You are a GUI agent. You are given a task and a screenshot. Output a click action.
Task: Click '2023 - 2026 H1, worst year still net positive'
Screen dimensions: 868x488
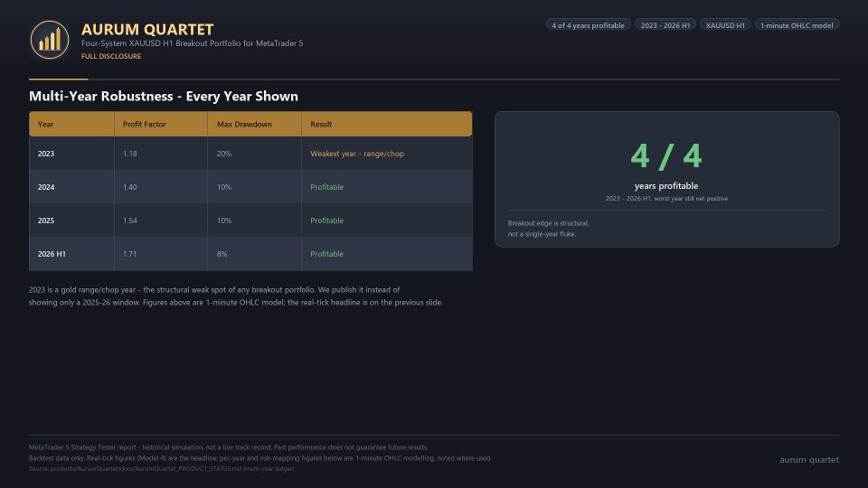pos(666,199)
